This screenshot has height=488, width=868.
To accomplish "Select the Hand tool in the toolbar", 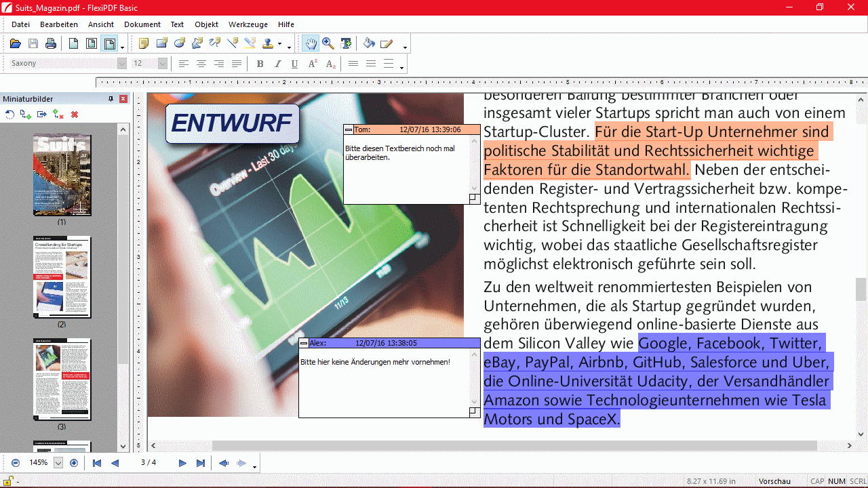I will pyautogui.click(x=311, y=44).
